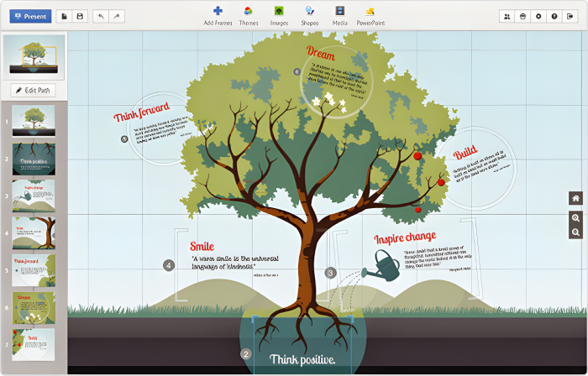Select the 'A warm smile is the universal' quote
The height and width of the screenshot is (376, 588).
[x=235, y=262]
